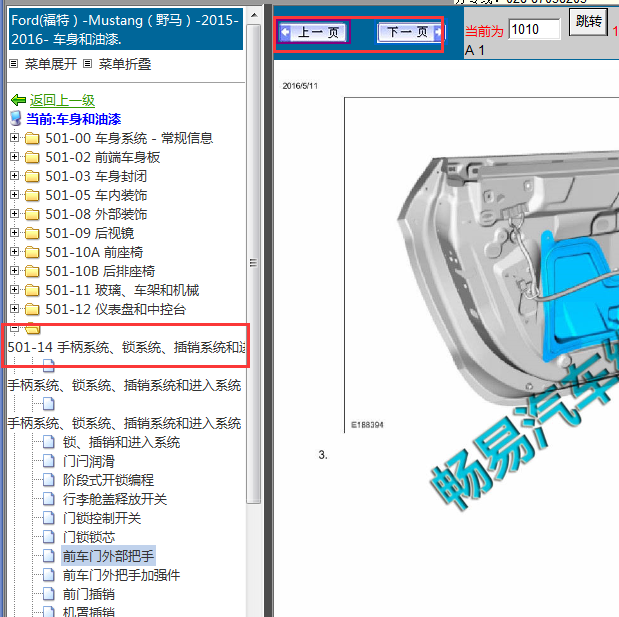This screenshot has width=619, height=617.
Task: Click the 返回上一级 link
Action: tap(62, 100)
